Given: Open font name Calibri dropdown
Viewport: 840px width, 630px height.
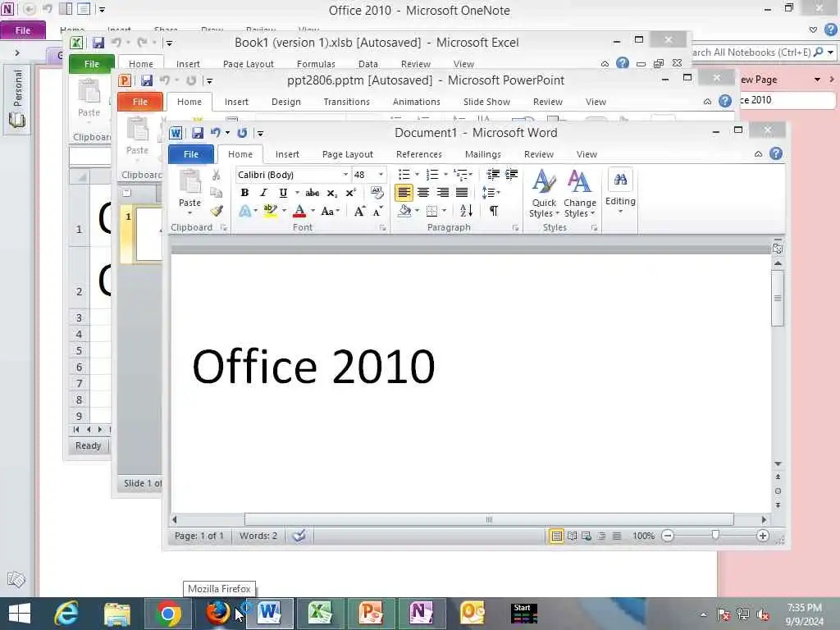Looking at the screenshot, I should click(345, 175).
